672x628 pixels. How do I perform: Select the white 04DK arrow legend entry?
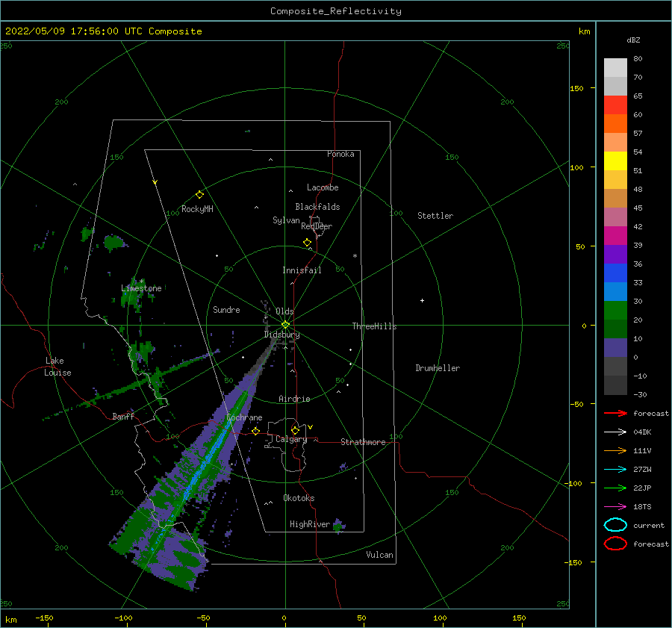pos(615,432)
